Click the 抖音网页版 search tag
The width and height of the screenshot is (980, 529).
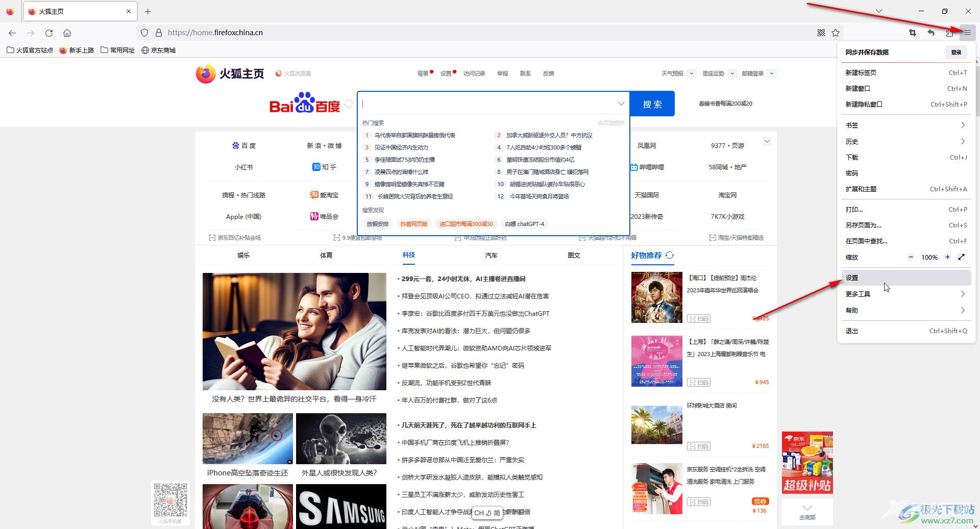[413, 224]
